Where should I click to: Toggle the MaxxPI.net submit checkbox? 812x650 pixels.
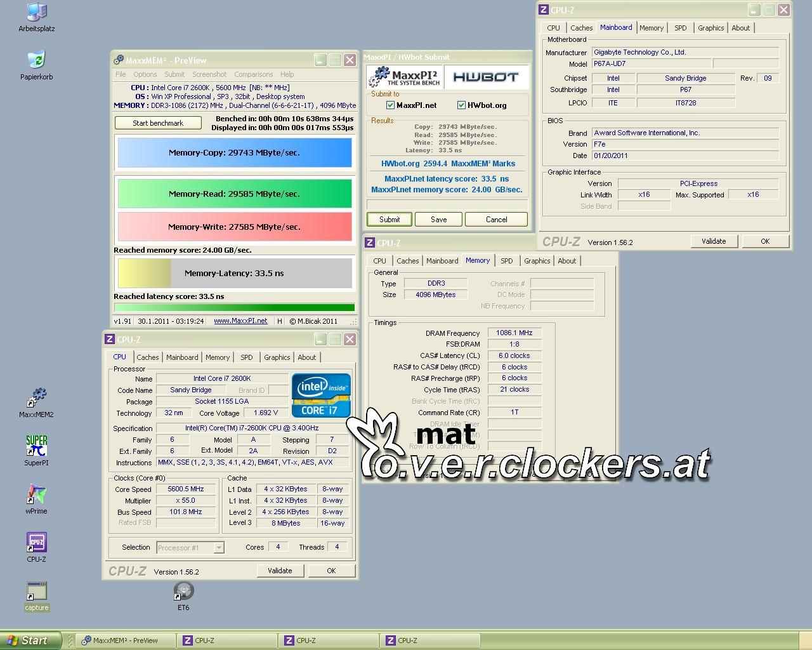pos(390,105)
